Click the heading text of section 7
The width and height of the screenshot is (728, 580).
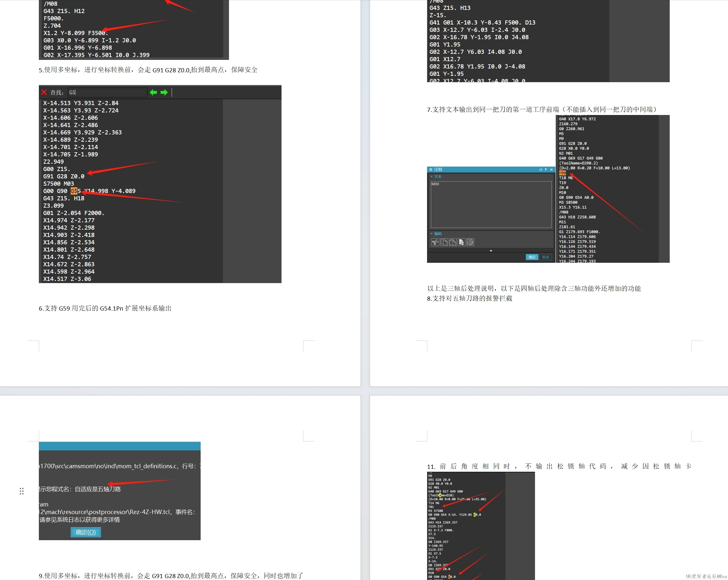click(x=543, y=110)
